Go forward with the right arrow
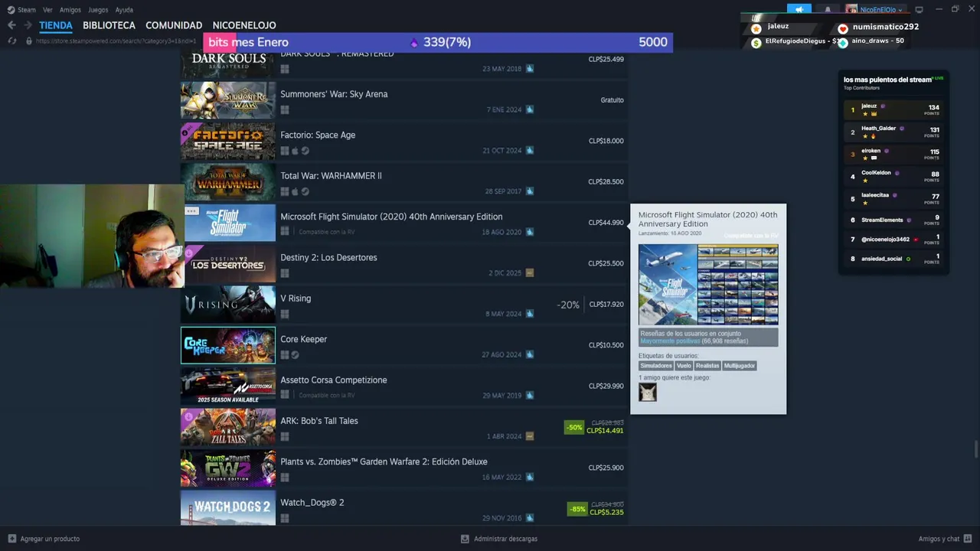Screen dimensions: 980x551 tap(28, 25)
